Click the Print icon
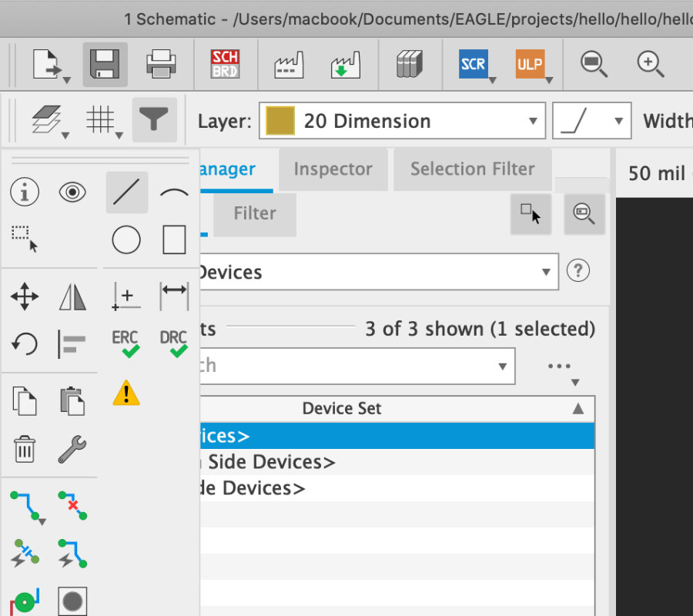 pyautogui.click(x=161, y=64)
